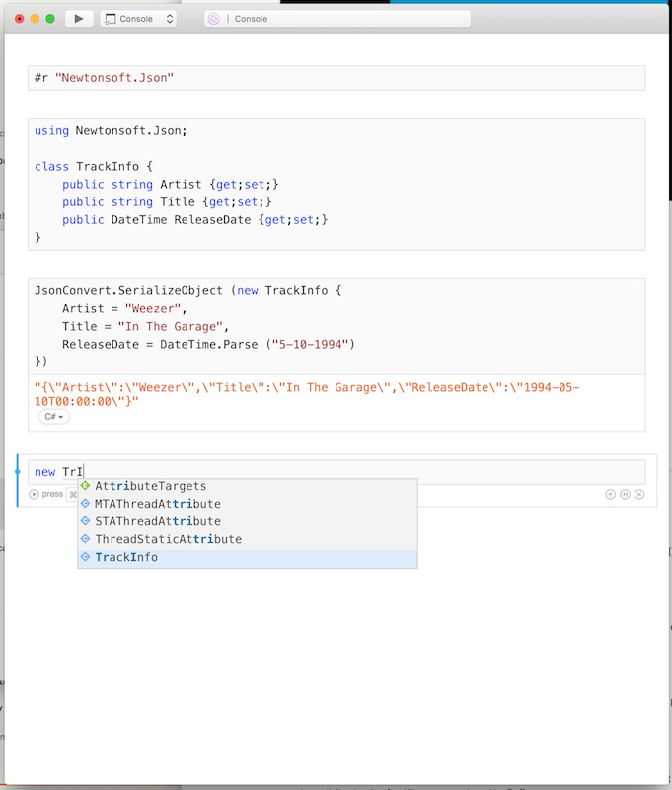Select MTAThreadAttribute from completion list

248,504
